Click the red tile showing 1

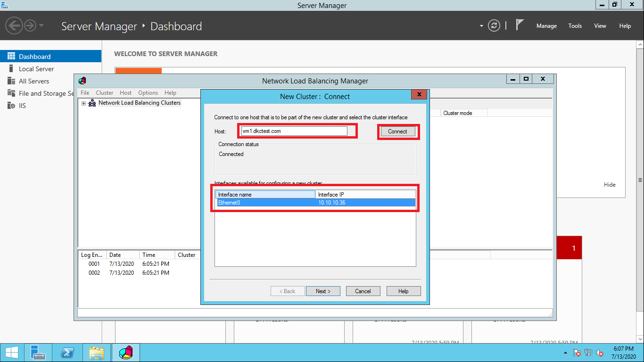coord(570,248)
